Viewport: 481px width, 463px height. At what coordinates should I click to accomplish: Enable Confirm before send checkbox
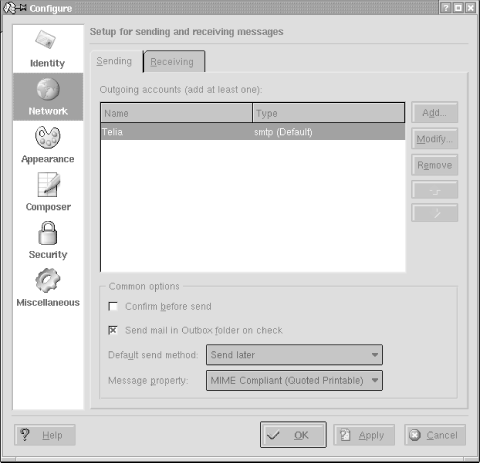pos(113,306)
